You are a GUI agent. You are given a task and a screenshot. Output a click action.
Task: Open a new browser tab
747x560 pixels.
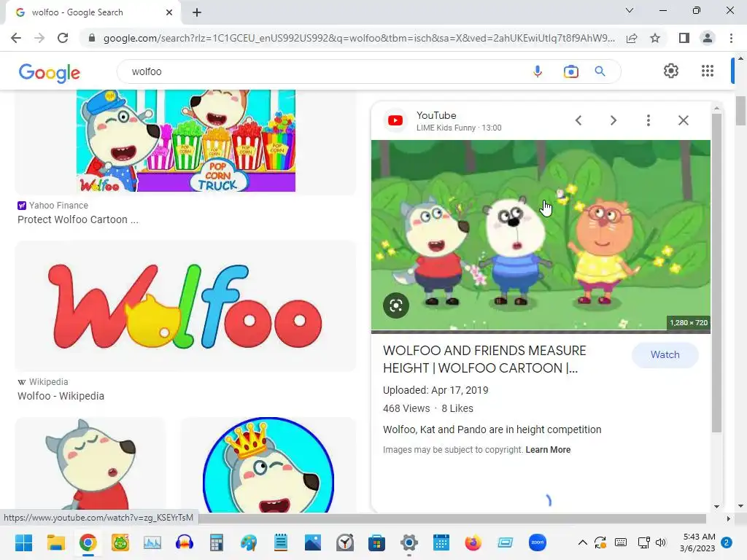pos(197,12)
